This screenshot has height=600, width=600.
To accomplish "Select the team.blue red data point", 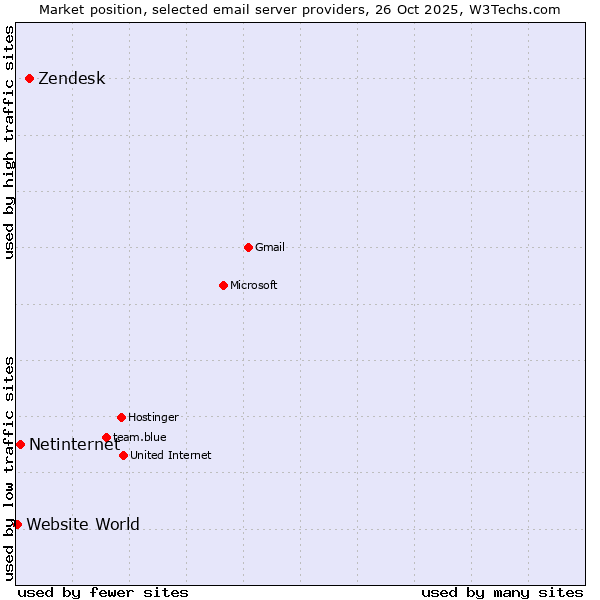I will tap(106, 437).
